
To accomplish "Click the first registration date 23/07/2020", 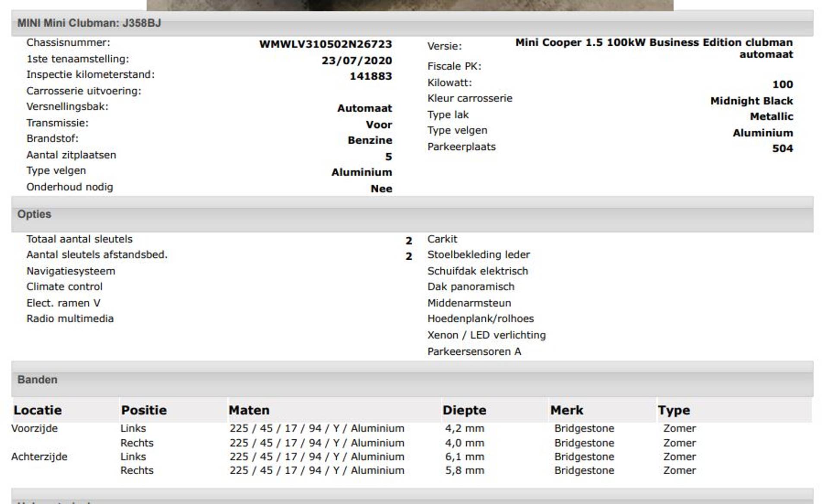I will (x=357, y=60).
